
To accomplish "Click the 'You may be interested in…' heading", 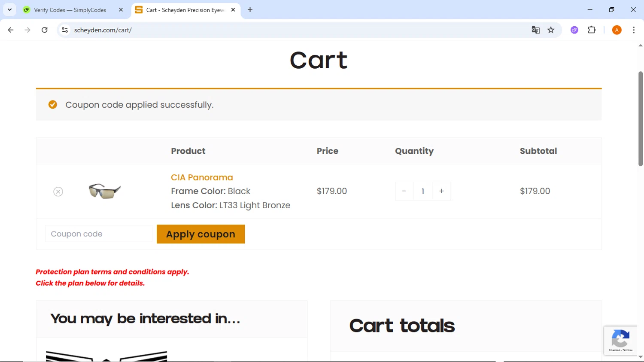I will pos(145,319).
